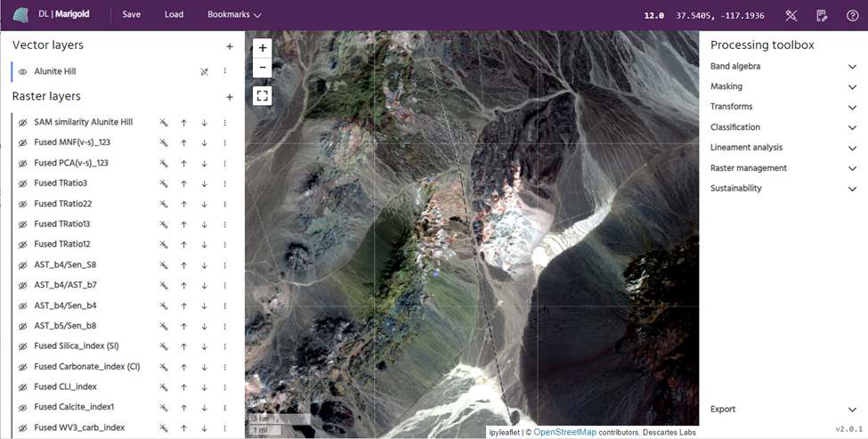Click the zoom level value 12.0
This screenshot has width=868, height=439.
click(x=653, y=15)
